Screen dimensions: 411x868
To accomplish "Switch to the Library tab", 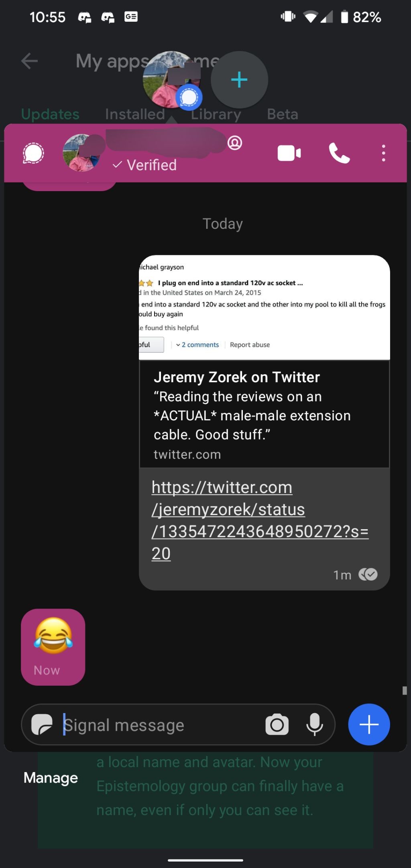I will pos(216,114).
